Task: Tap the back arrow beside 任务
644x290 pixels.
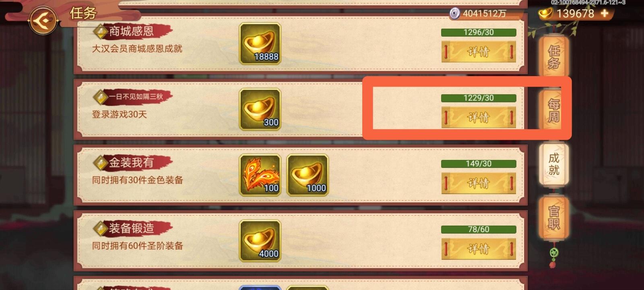Action: [x=43, y=19]
